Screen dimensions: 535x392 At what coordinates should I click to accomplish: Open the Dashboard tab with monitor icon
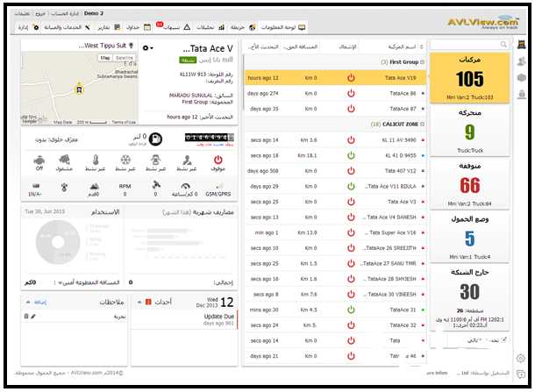283,27
